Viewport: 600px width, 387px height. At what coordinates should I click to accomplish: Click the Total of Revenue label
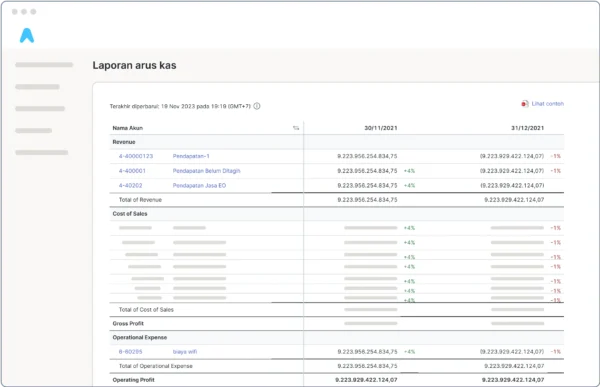pos(140,200)
